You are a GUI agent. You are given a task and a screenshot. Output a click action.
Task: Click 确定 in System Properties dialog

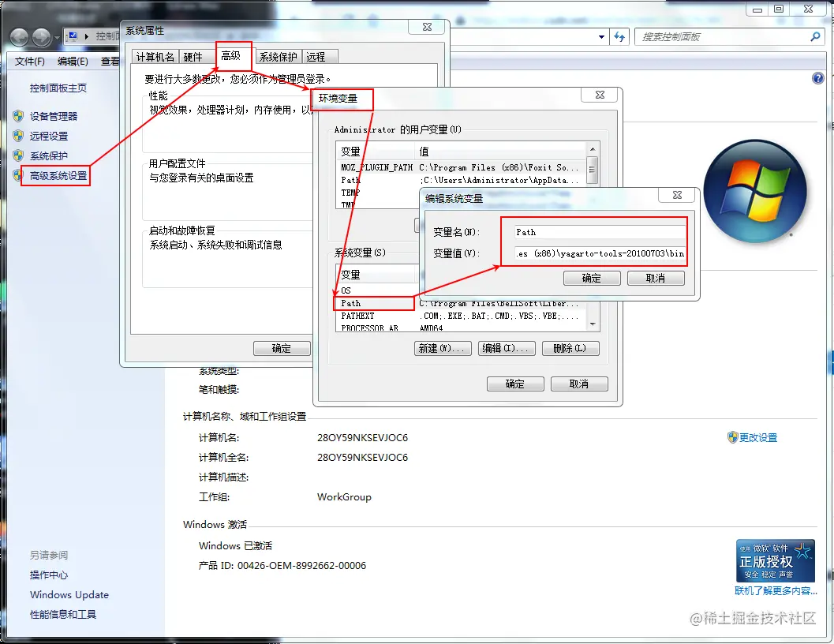[x=282, y=348]
